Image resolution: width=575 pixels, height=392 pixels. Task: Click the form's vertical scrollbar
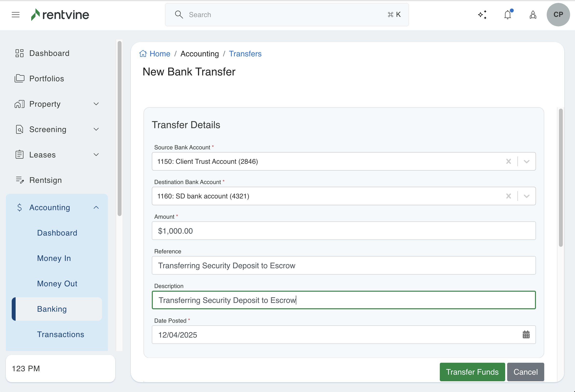pos(561,177)
